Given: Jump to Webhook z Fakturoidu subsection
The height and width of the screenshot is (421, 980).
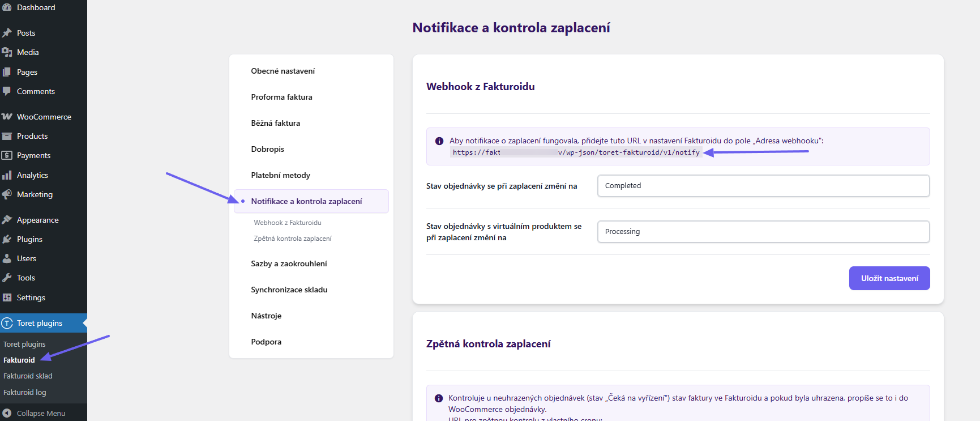Looking at the screenshot, I should click(288, 223).
